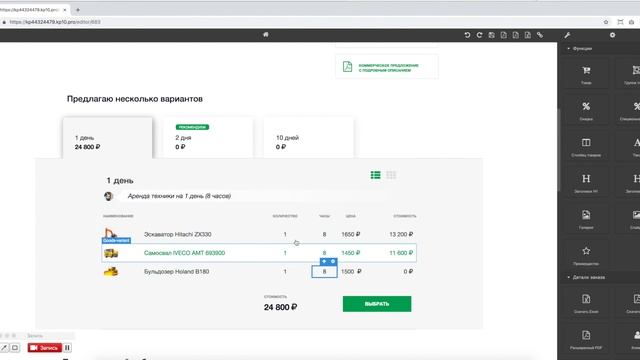Viewport: 640px width, 360px height.
Task: Switch to grid view of goods
Action: tap(391, 175)
